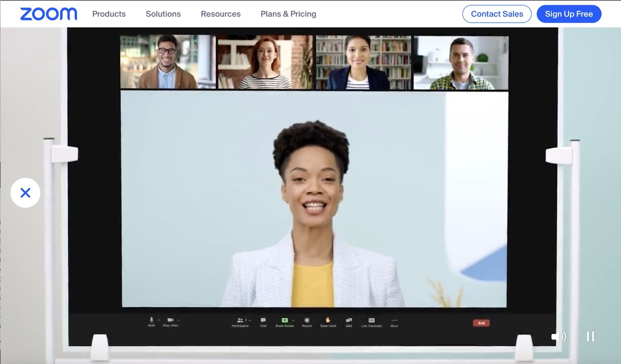View the Participants list
621x364 pixels.
click(239, 320)
